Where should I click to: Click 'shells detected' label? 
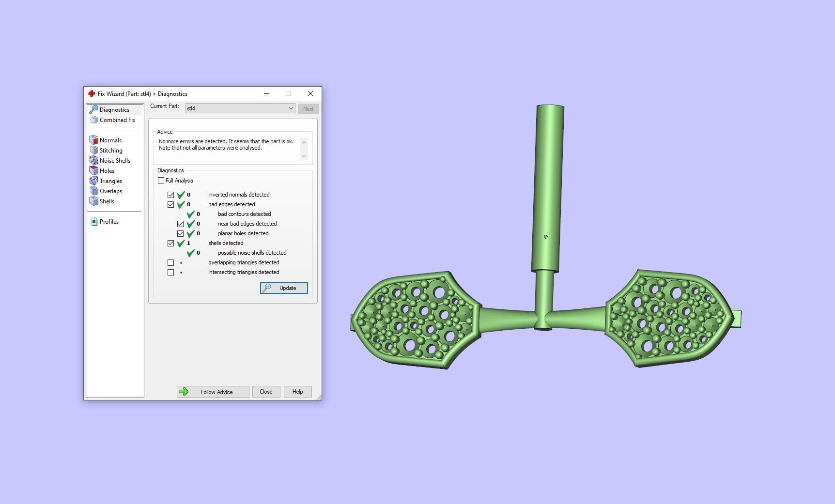coord(226,243)
